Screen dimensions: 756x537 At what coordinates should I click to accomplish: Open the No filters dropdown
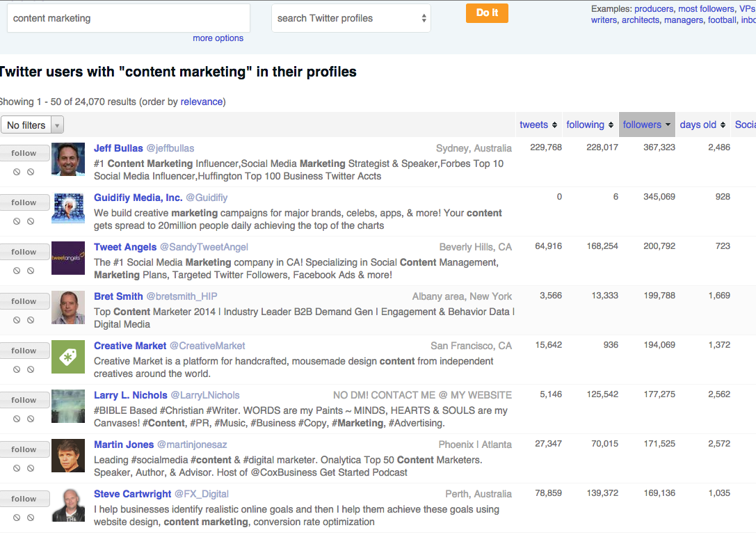coord(32,125)
